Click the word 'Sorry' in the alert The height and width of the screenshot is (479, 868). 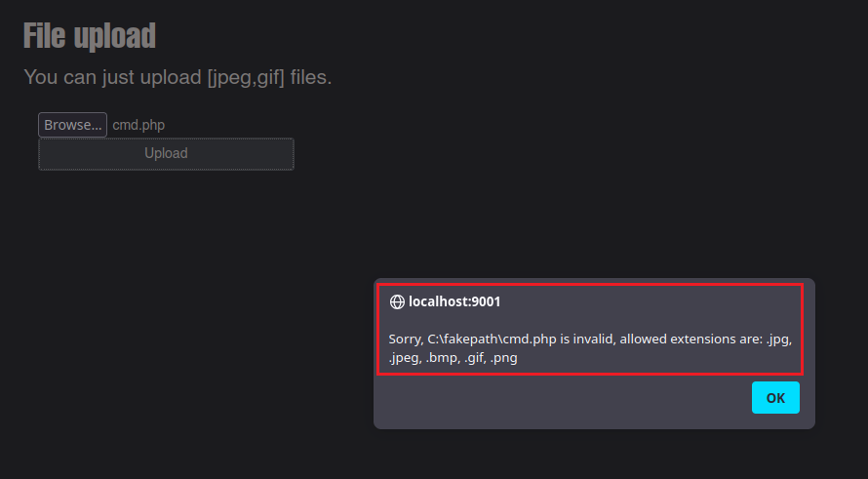pos(405,339)
